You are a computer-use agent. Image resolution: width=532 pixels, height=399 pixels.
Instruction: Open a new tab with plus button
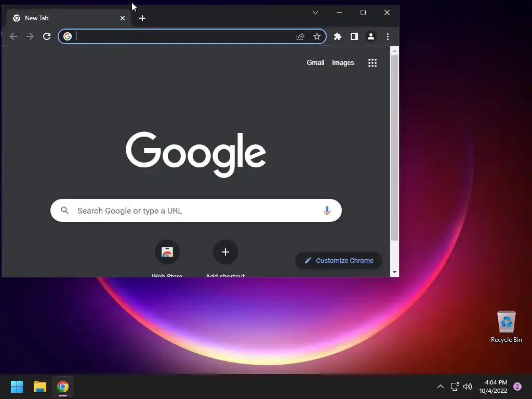point(142,18)
